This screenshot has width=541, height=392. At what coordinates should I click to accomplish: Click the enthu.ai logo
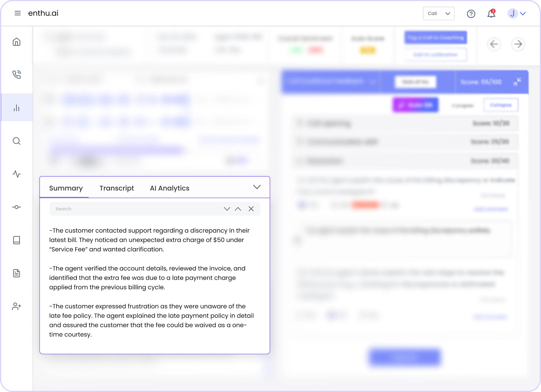click(x=43, y=13)
